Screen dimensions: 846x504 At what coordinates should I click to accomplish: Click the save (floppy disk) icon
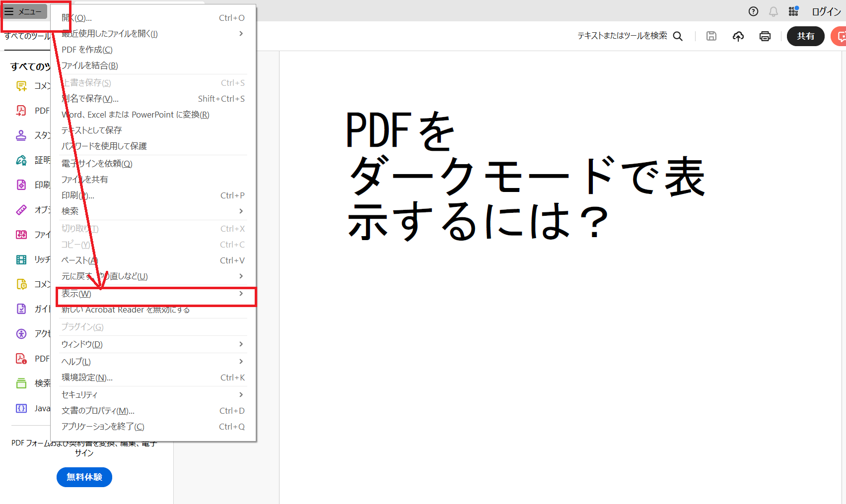711,36
